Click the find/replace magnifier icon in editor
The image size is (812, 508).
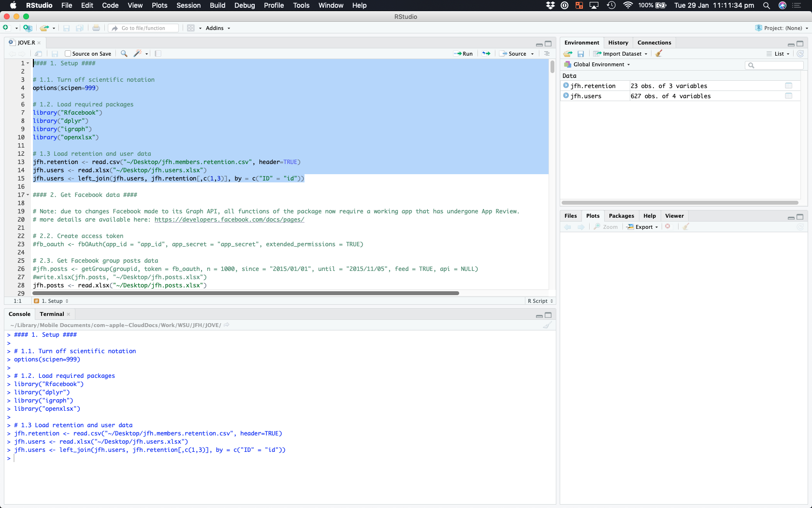pos(124,54)
